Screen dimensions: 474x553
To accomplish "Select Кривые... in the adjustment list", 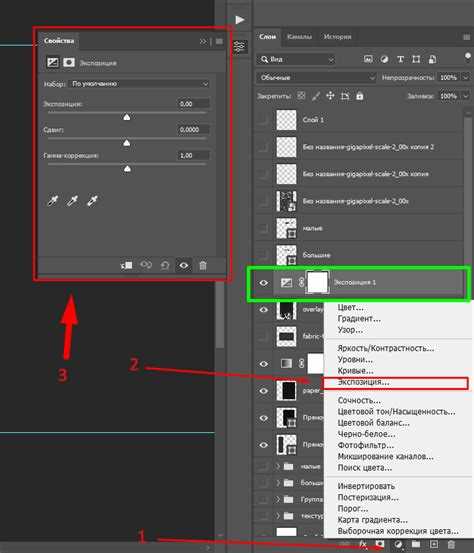I will pyautogui.click(x=356, y=371).
